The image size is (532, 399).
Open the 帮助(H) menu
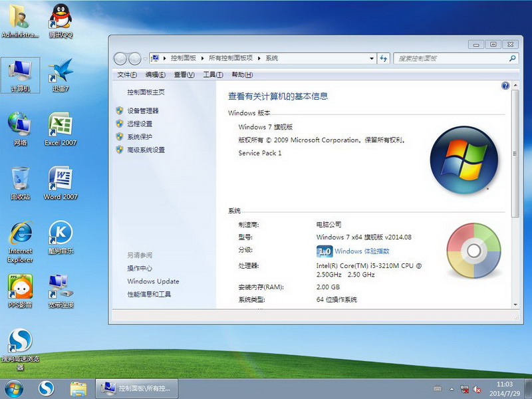click(242, 74)
